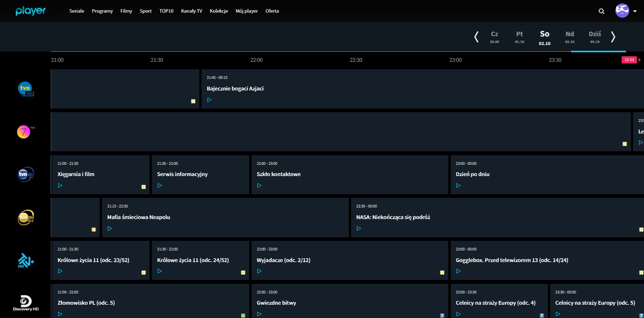Play Xięgarnia i film

point(60,185)
